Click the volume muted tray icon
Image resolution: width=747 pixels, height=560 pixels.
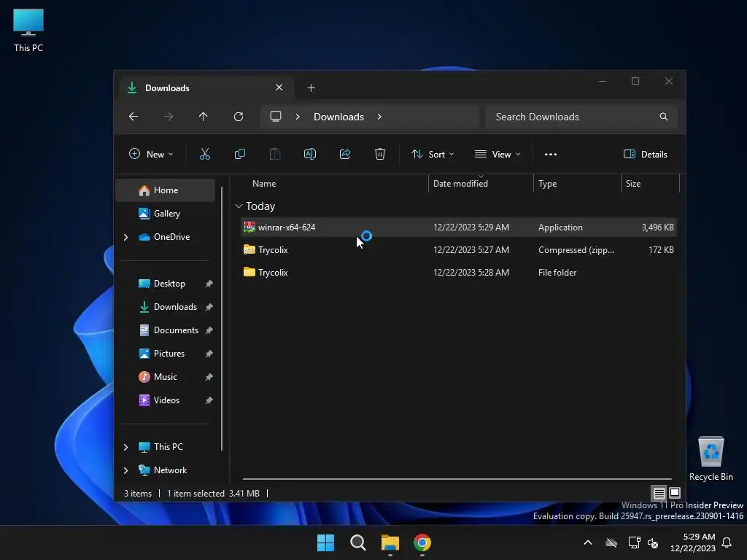[x=653, y=542]
